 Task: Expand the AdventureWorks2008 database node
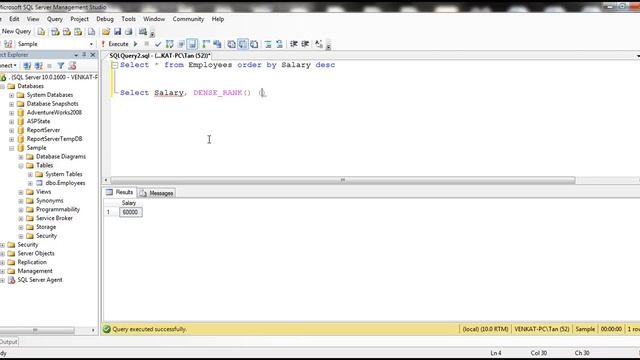(x=11, y=113)
